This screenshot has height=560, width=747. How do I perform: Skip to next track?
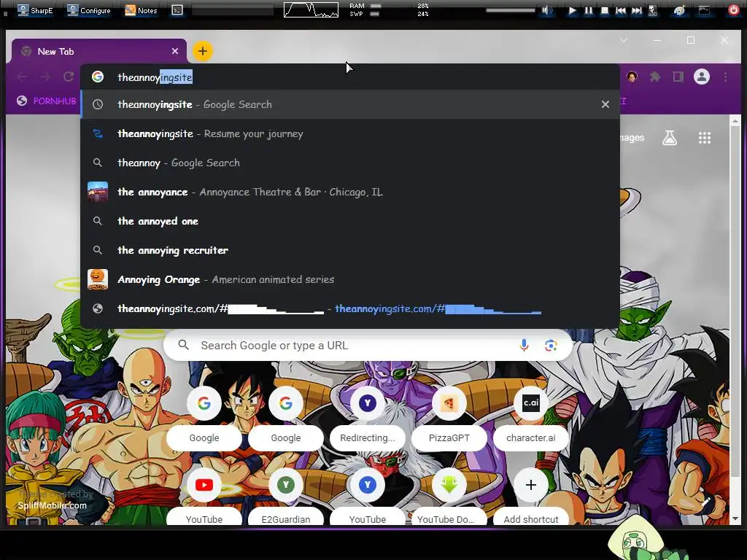click(636, 10)
